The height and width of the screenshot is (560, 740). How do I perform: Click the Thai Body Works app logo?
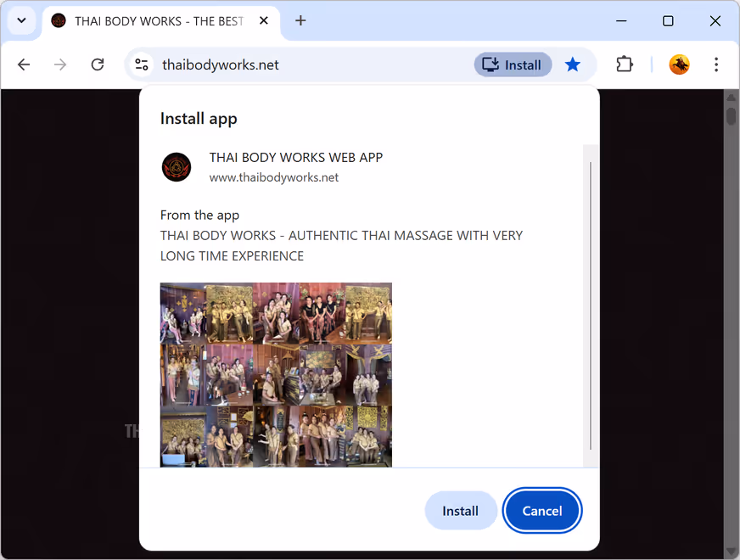177,167
